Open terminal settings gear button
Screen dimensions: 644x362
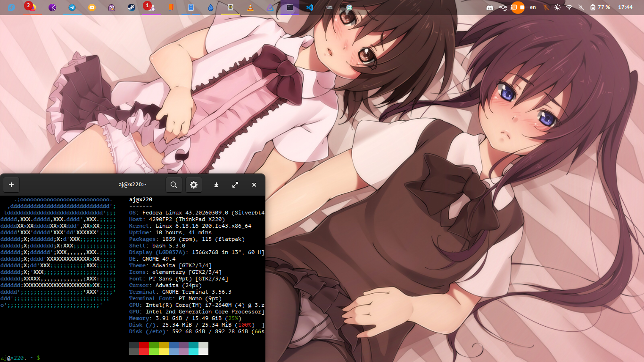193,185
